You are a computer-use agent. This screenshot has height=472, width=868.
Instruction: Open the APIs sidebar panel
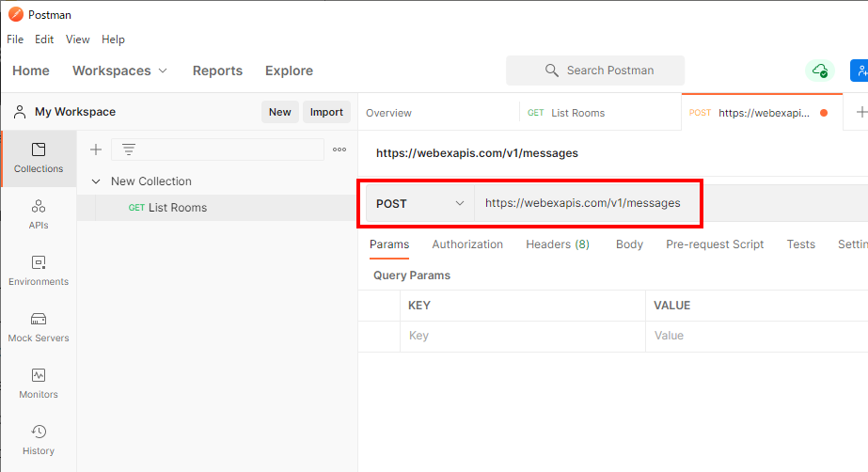[39, 214]
